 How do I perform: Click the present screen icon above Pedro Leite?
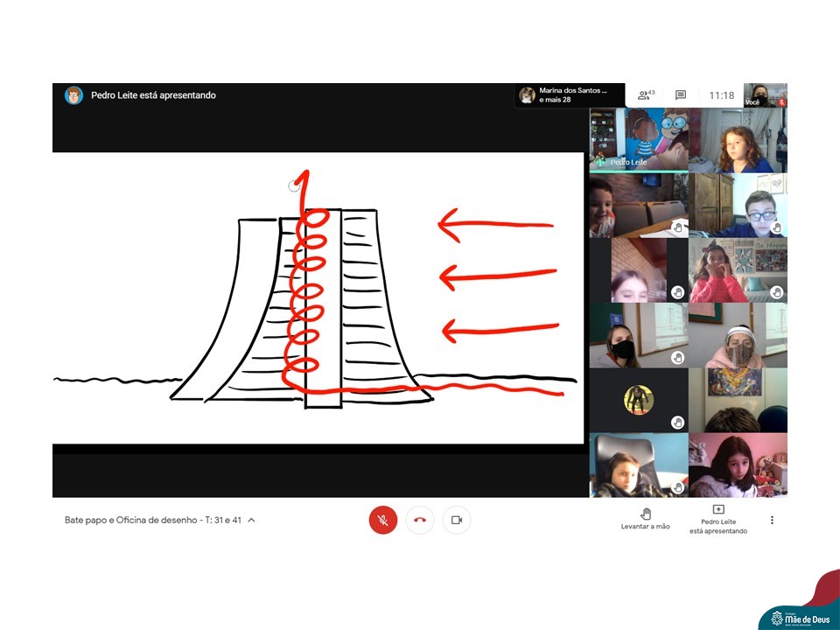pyautogui.click(x=718, y=509)
